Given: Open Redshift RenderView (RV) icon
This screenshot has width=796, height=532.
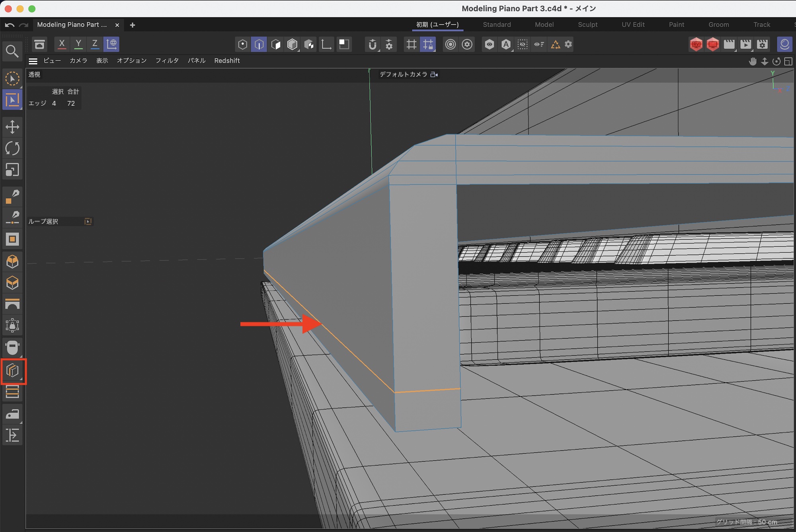Looking at the screenshot, I should click(x=696, y=44).
